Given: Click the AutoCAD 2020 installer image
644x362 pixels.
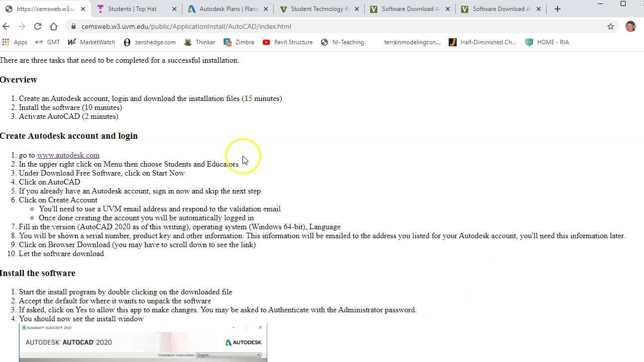Looking at the screenshot, I should coord(143,343).
